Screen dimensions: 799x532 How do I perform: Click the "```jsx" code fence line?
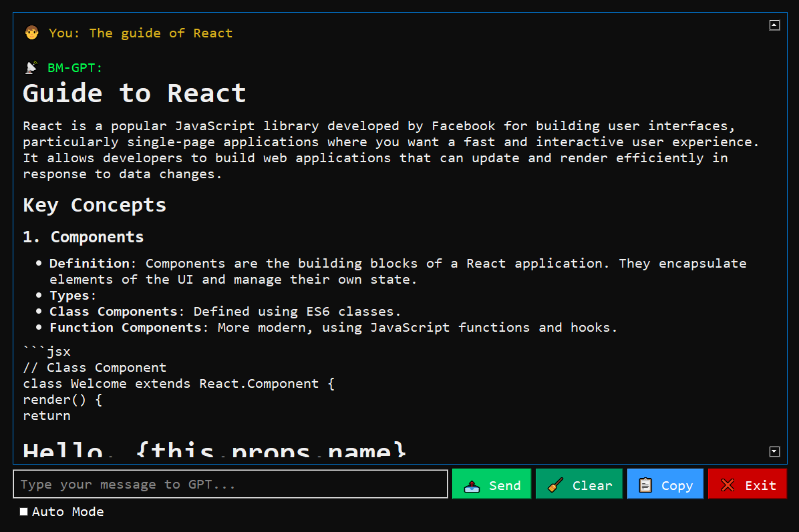click(x=47, y=351)
